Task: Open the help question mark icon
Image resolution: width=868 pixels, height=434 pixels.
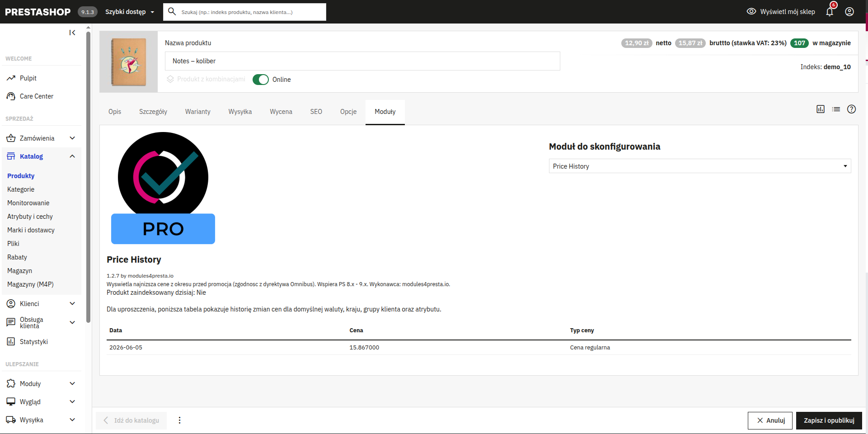Action: click(x=851, y=109)
